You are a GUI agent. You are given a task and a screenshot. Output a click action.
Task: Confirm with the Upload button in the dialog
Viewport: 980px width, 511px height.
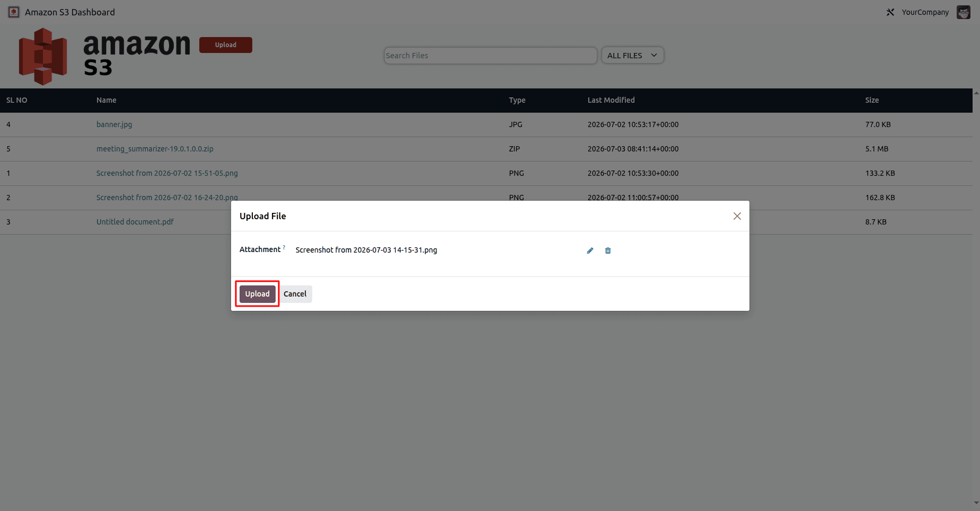tap(257, 294)
